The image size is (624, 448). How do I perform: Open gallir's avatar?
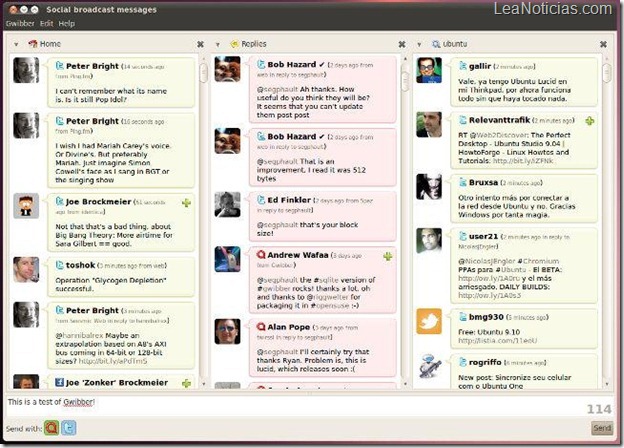click(x=429, y=70)
